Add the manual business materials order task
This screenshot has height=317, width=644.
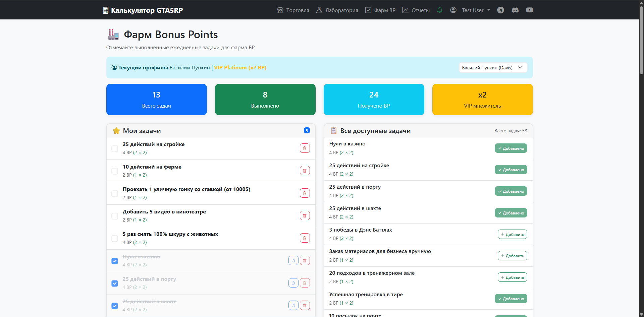point(512,256)
